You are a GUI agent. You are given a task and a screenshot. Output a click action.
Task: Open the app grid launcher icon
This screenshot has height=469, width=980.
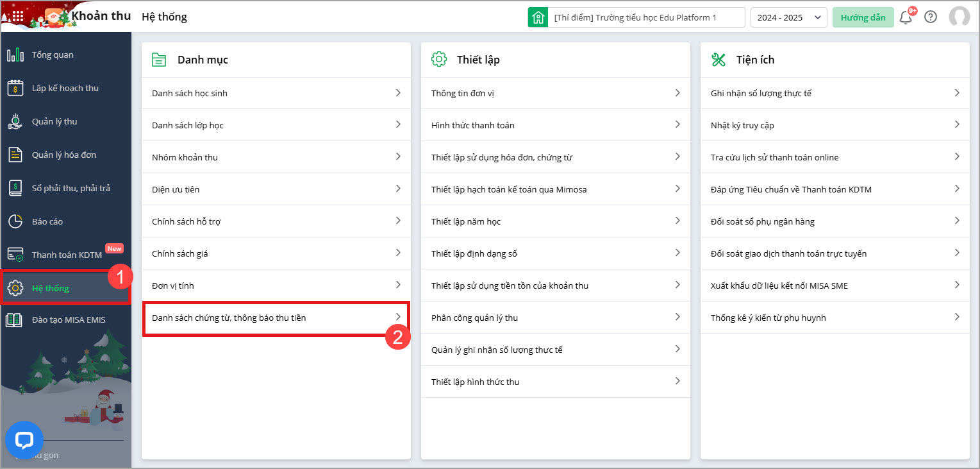tap(18, 17)
